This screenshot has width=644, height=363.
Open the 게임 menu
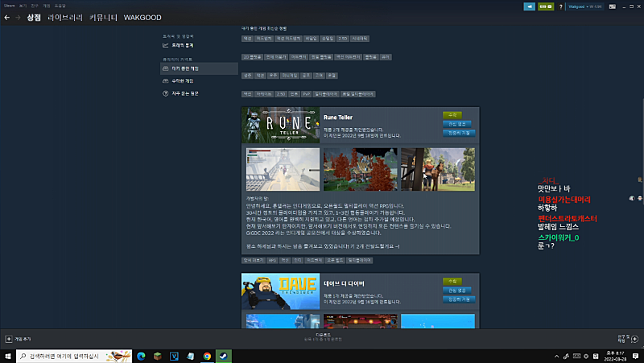coord(47,6)
